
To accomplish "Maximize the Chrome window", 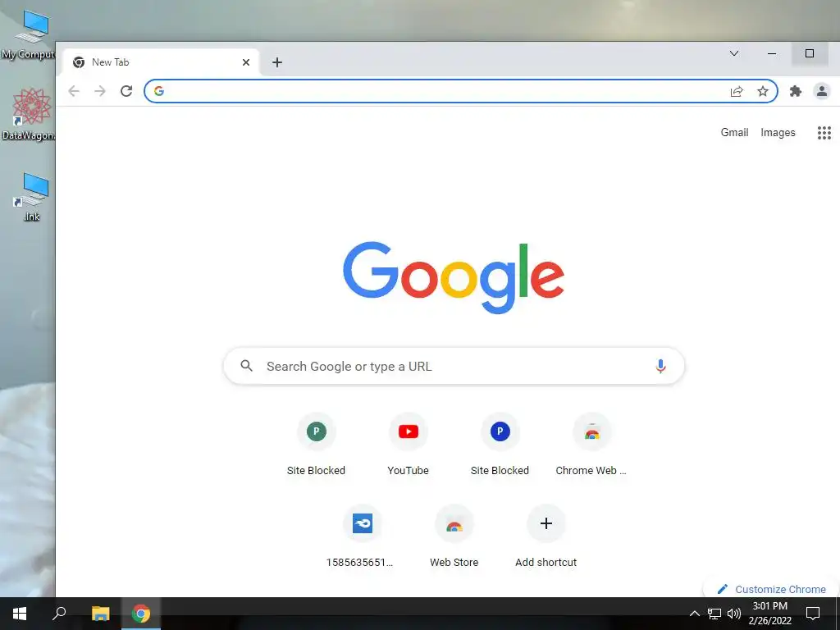I will [x=810, y=53].
